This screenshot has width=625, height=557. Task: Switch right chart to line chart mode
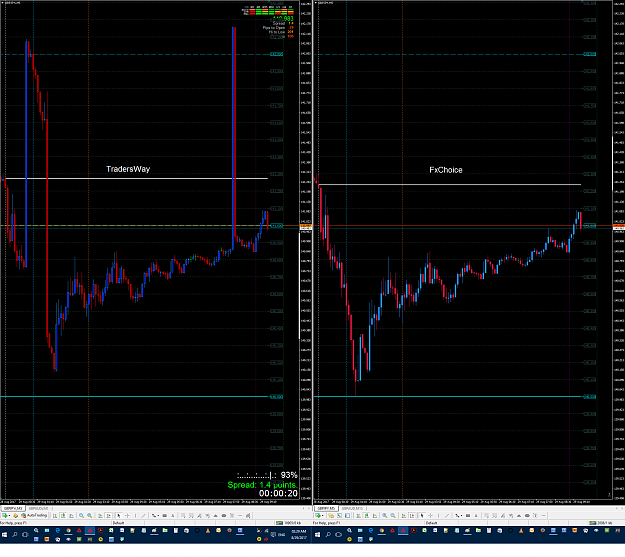pos(375,516)
